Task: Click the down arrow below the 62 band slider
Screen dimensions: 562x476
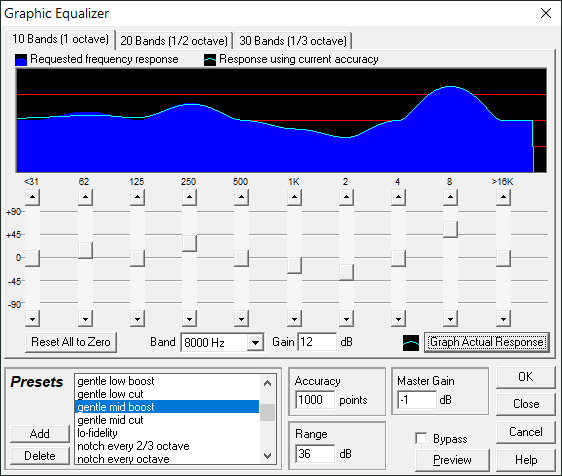Action: point(85,319)
